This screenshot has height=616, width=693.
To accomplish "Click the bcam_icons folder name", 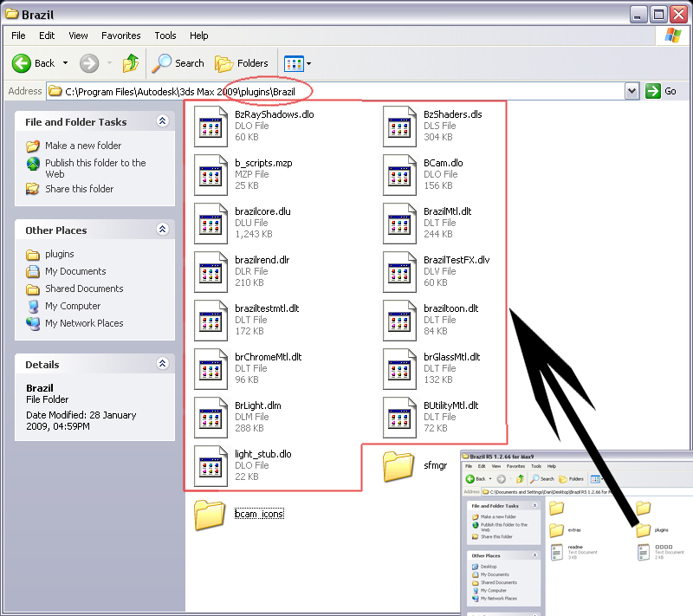I will [x=259, y=514].
